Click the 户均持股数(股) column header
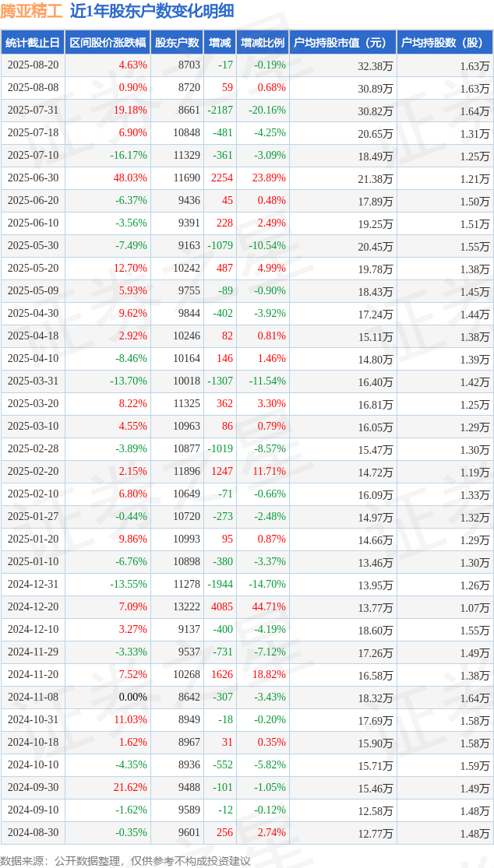This screenshot has height=868, width=494. pos(445,43)
